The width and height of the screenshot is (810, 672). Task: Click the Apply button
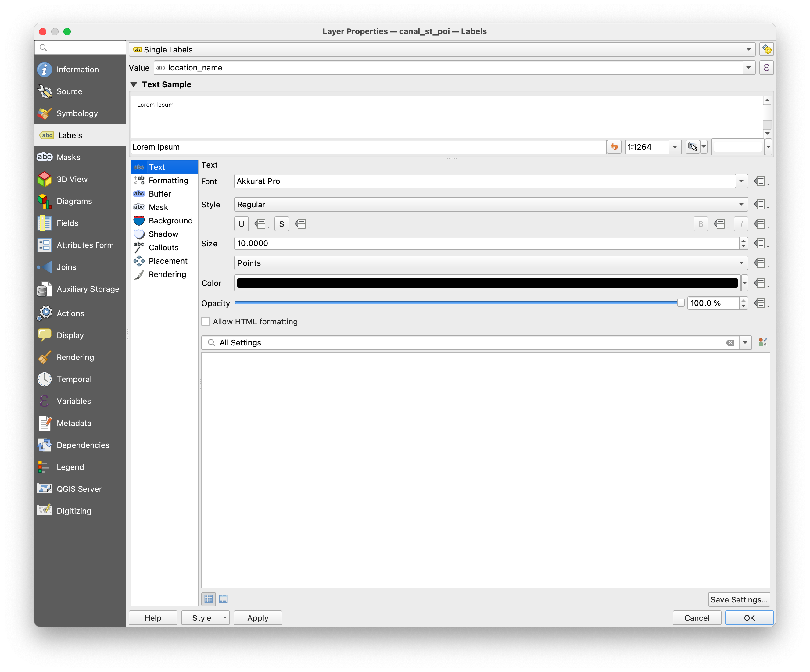pyautogui.click(x=258, y=618)
